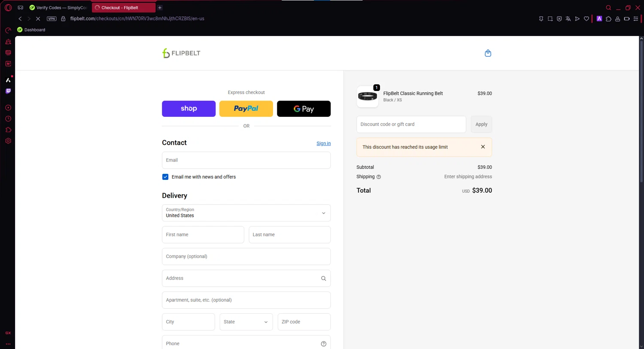Click the Sign in link
The width and height of the screenshot is (644, 349).
[x=323, y=143]
